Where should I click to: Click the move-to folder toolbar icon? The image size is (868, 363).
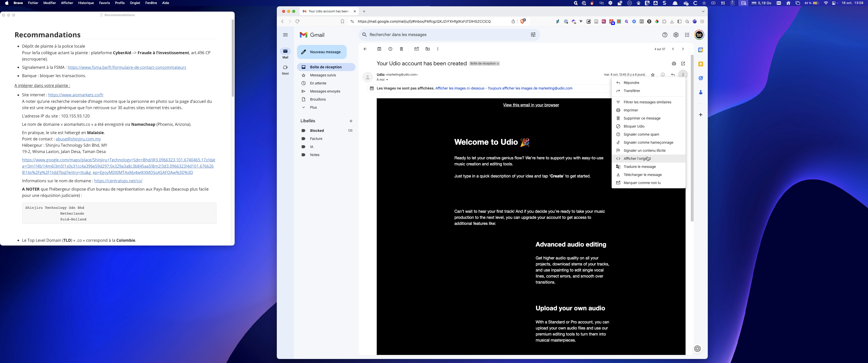tap(428, 49)
